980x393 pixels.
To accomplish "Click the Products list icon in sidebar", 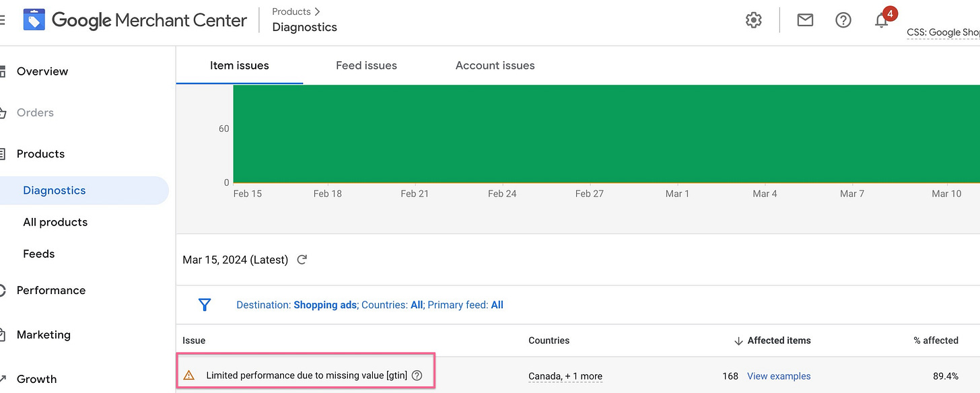I will click(3, 154).
